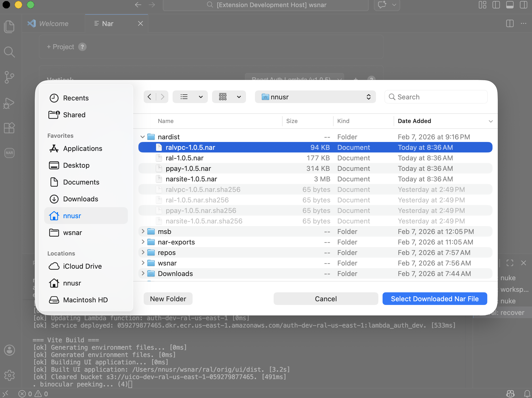Toggle the primary side bar layout icon

coord(496,5)
